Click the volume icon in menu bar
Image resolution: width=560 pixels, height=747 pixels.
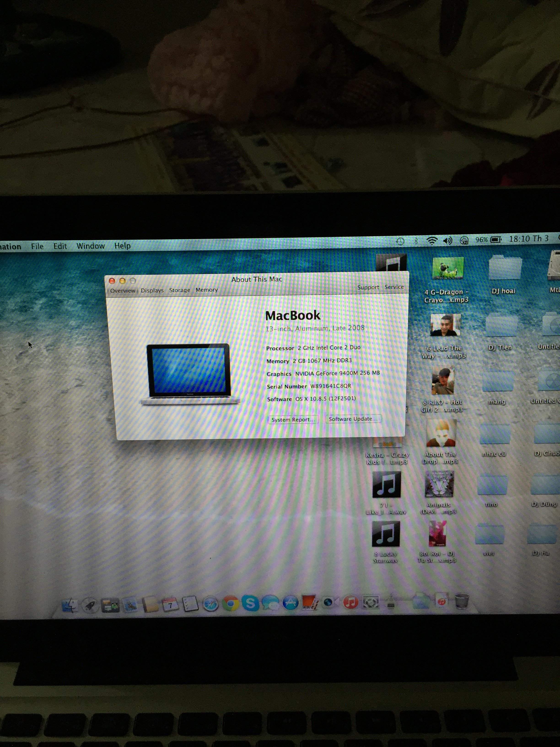click(x=448, y=241)
